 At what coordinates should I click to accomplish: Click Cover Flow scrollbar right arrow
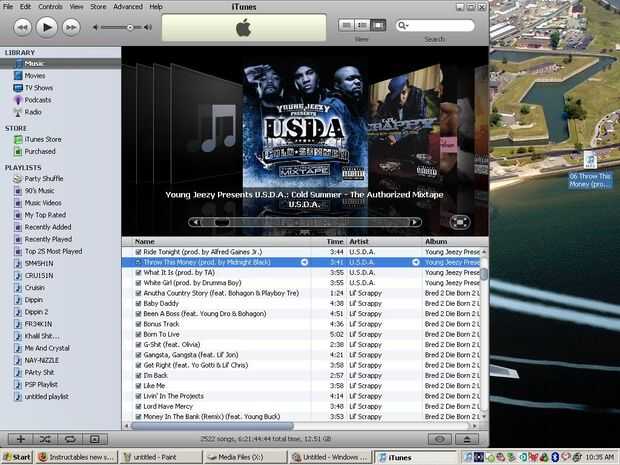(415, 222)
